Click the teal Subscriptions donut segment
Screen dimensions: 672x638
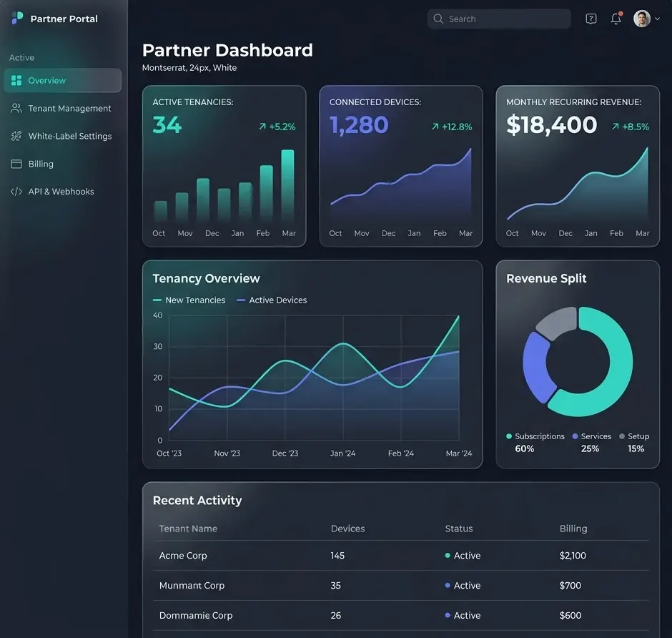pyautogui.click(x=620, y=365)
